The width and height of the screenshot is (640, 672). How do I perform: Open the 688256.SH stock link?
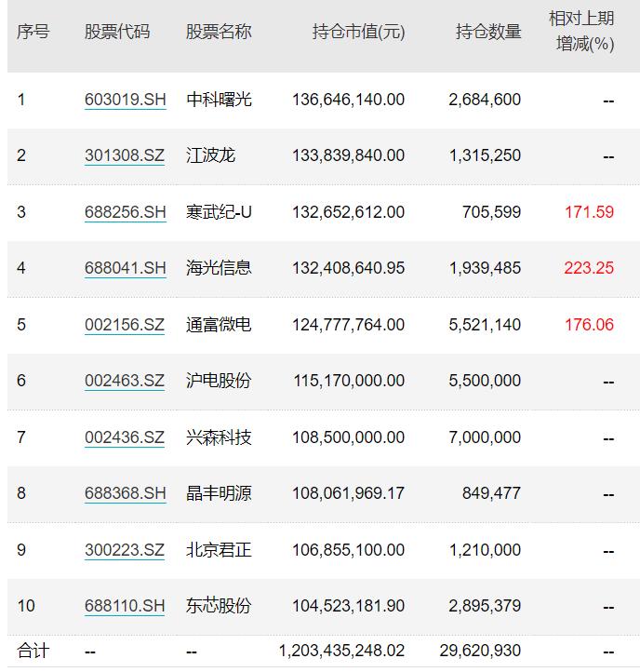click(x=125, y=212)
